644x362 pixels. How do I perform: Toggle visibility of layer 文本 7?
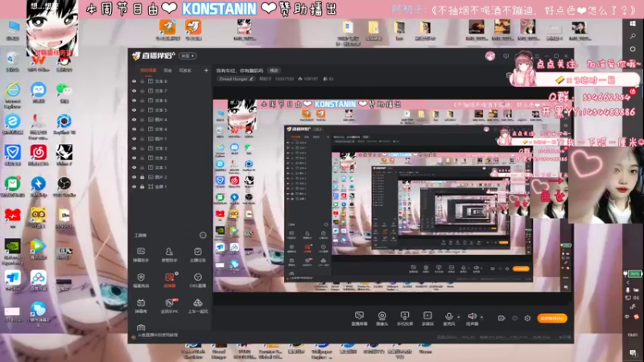pos(134,91)
